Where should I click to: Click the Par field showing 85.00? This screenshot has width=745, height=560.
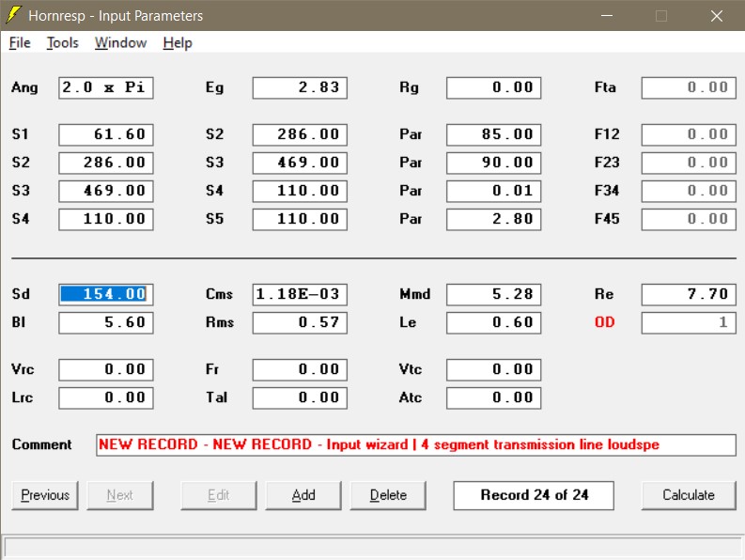click(x=493, y=134)
